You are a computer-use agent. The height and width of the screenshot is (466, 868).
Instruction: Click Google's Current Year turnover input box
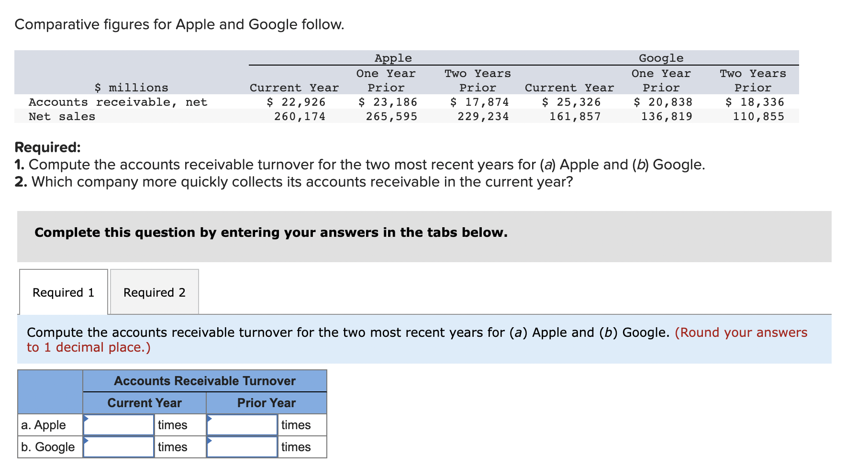coord(118,447)
